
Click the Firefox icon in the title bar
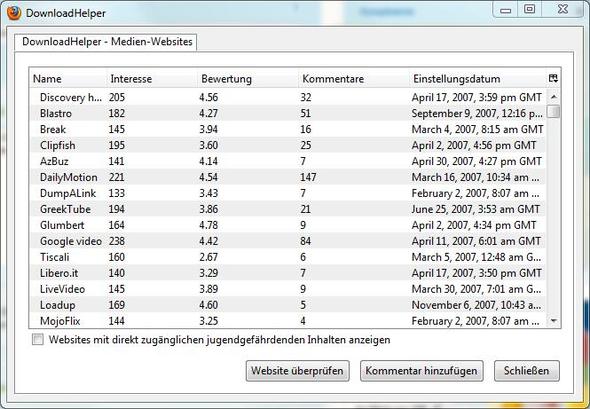click(14, 13)
